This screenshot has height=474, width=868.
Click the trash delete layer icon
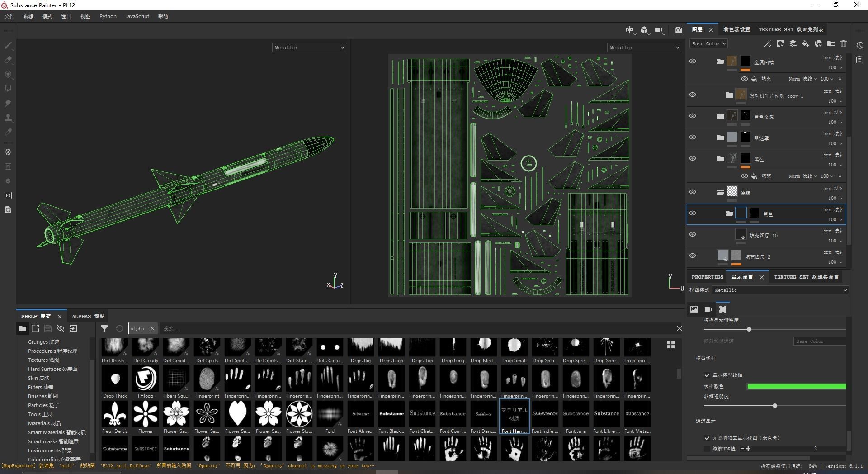(844, 43)
